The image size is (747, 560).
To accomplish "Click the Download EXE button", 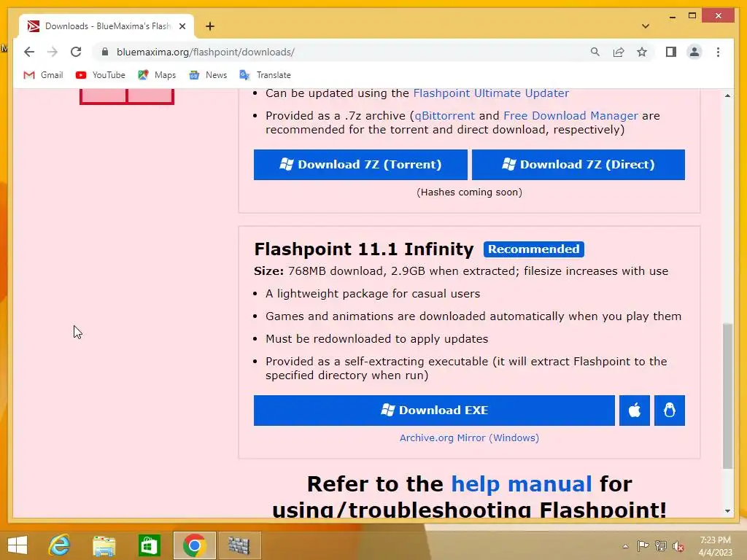I will (434, 411).
